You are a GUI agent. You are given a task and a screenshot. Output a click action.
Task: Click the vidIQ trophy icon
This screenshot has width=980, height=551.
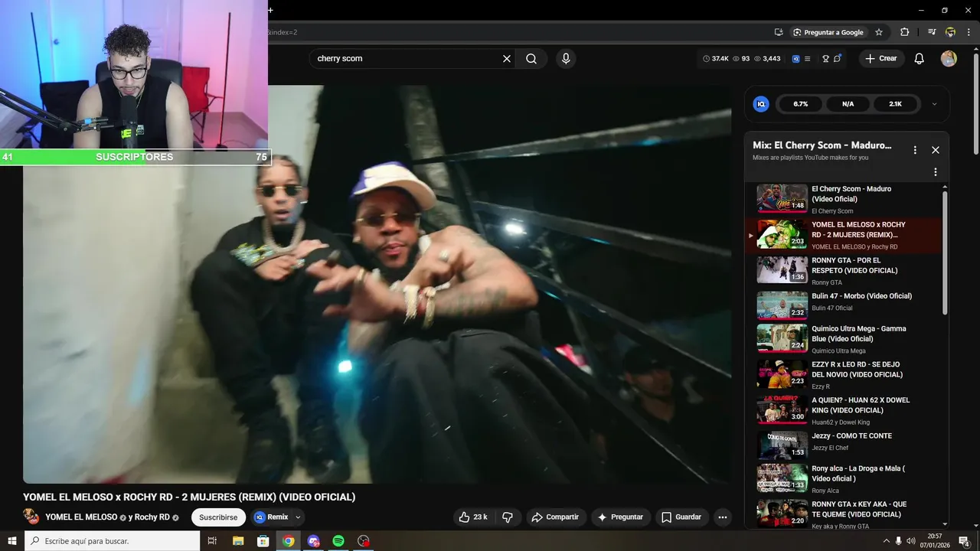click(825, 59)
